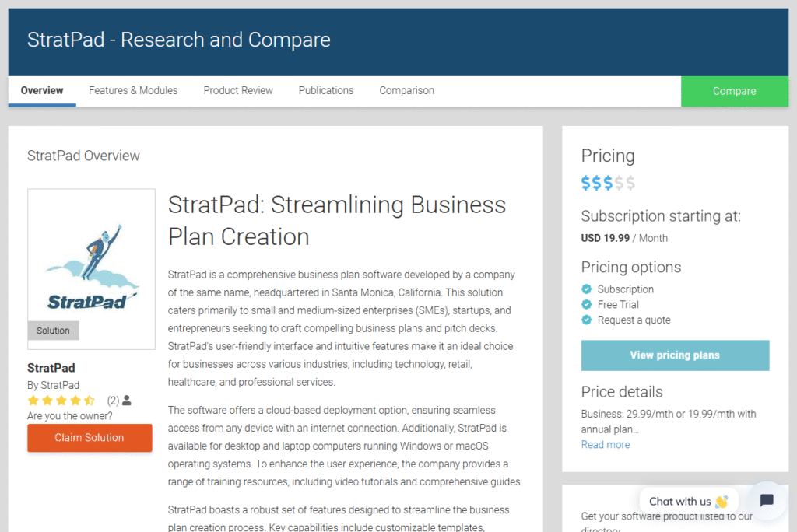Click the 'Price details' heading
Viewport: 797px width, 532px height.
[622, 392]
